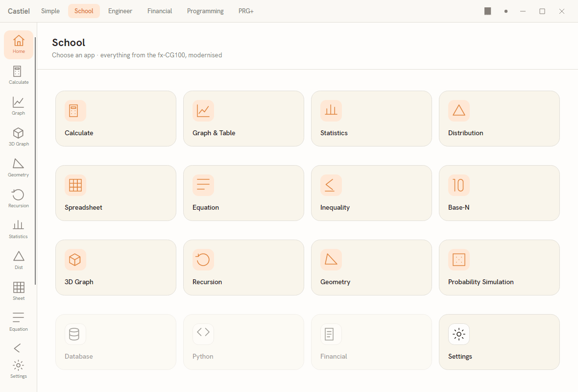
Task: Click the Database card's cylinder icon
Action: point(75,334)
